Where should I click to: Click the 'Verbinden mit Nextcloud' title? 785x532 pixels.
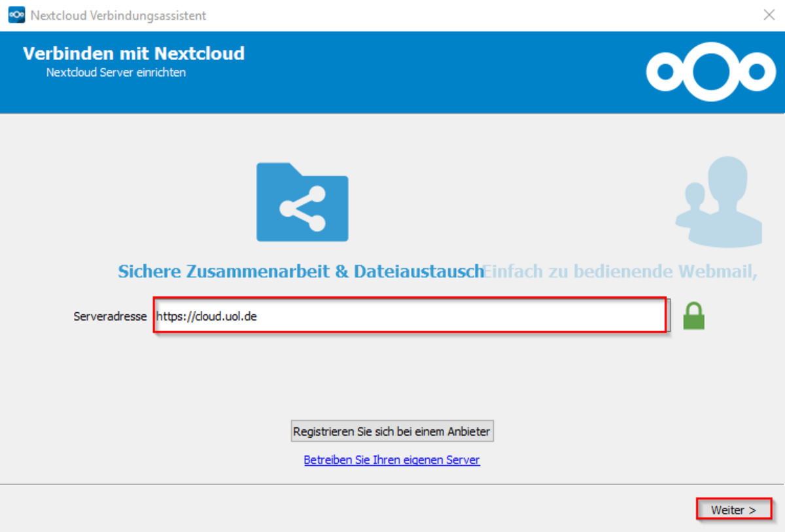[133, 54]
